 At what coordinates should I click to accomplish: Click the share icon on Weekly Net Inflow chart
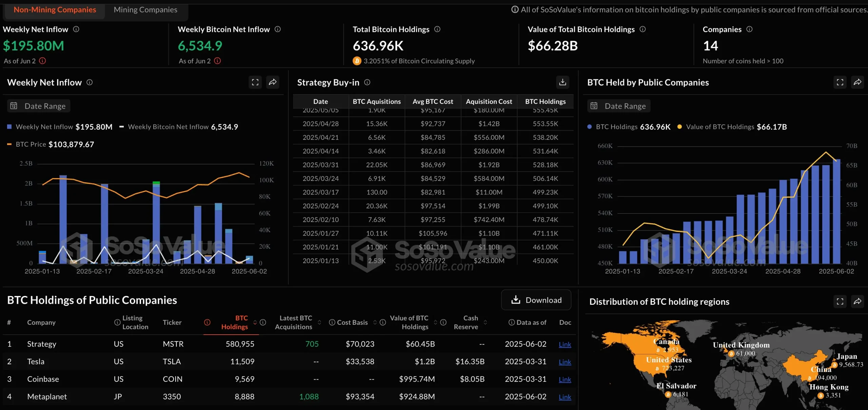(273, 82)
